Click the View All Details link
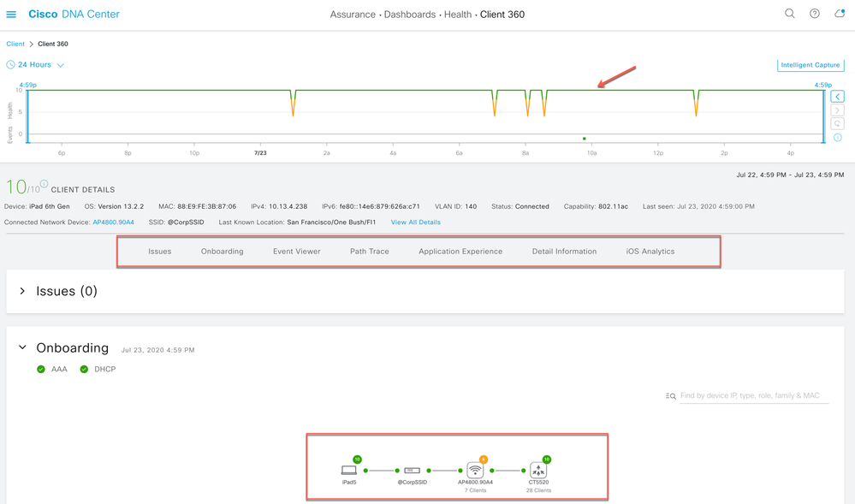 coord(415,222)
